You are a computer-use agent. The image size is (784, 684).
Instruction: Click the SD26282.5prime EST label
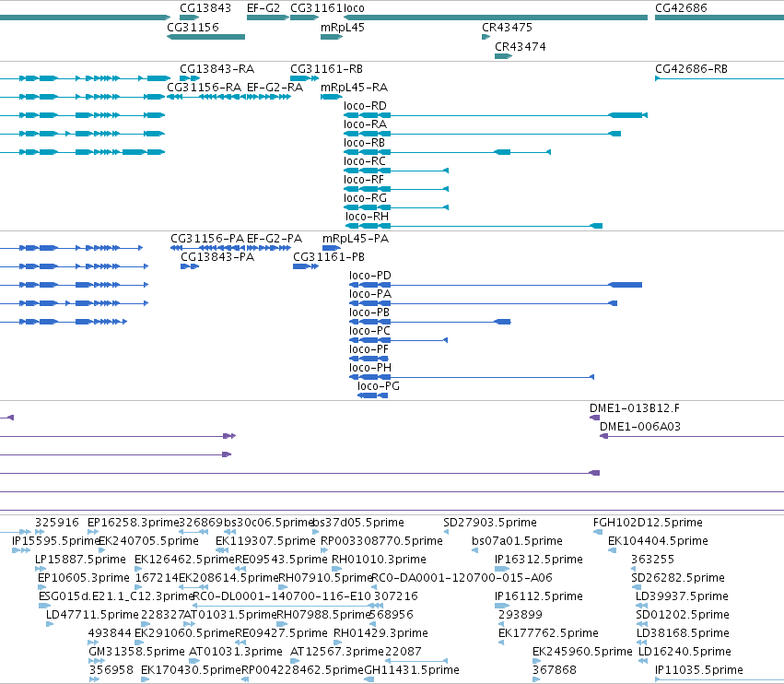pyautogui.click(x=678, y=577)
